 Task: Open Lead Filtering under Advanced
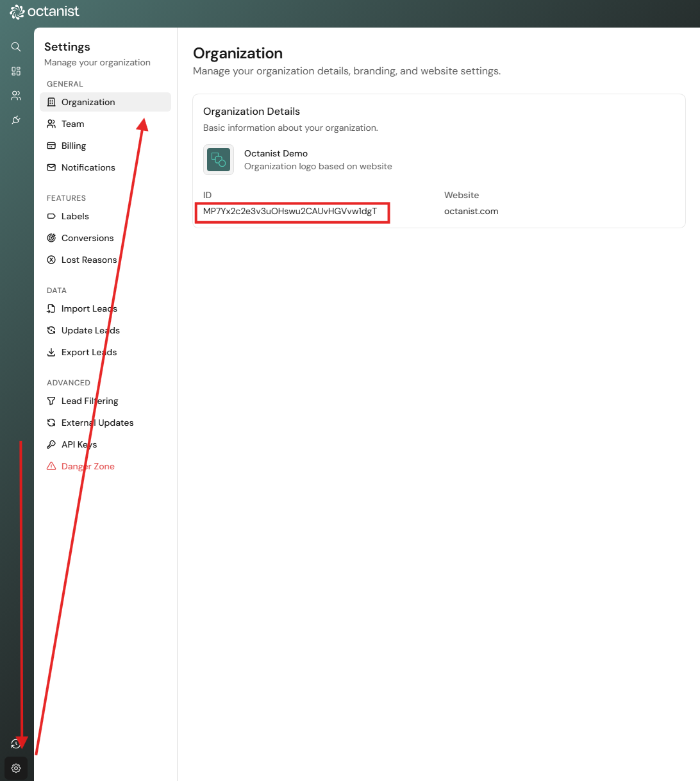(x=89, y=401)
